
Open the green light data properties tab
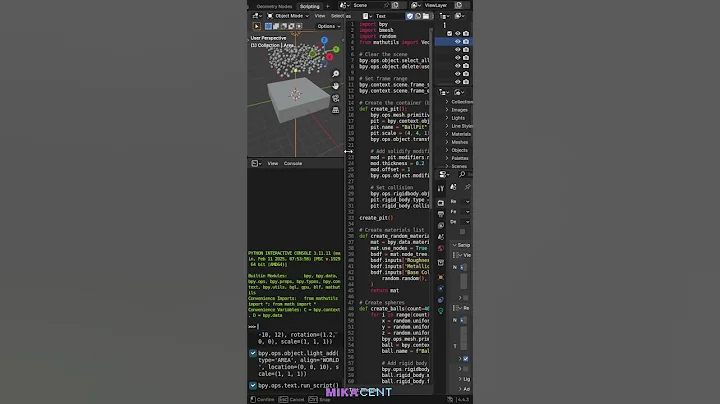pos(441,311)
